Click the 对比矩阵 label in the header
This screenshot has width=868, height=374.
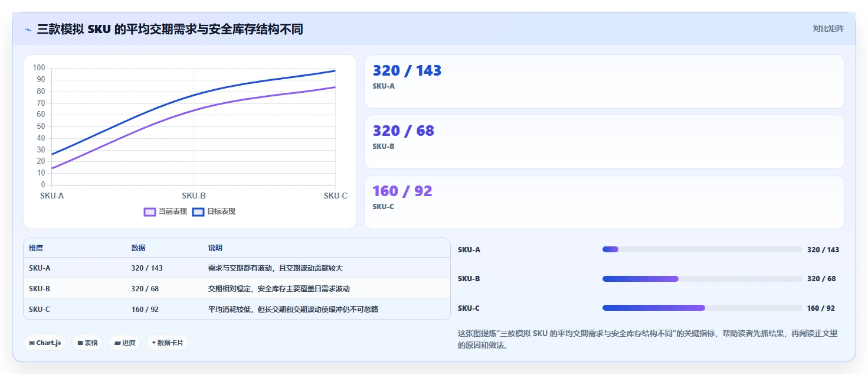pos(828,28)
